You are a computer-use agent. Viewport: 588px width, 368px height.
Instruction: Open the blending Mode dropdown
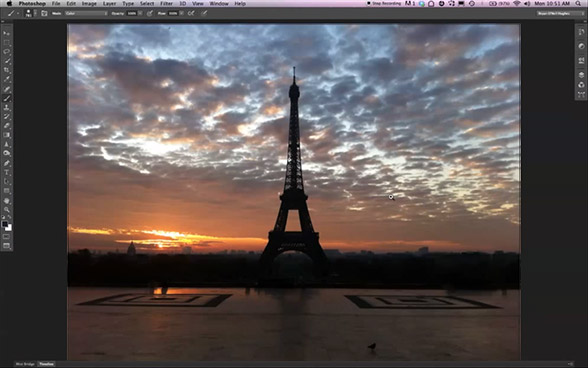(x=86, y=13)
